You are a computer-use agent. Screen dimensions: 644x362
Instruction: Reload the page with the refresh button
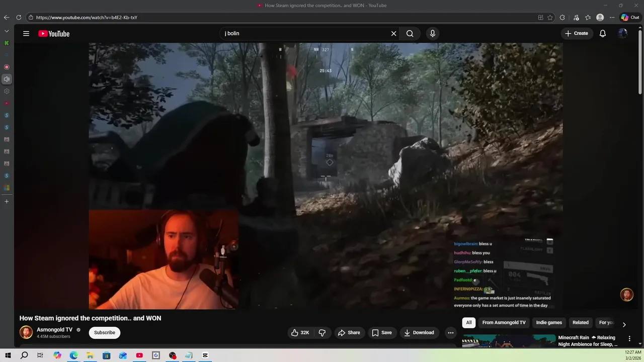point(19,17)
